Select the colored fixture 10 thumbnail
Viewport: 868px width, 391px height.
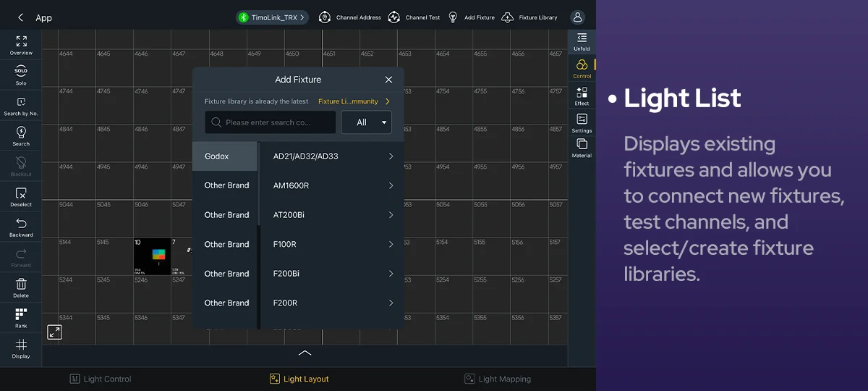coord(152,256)
